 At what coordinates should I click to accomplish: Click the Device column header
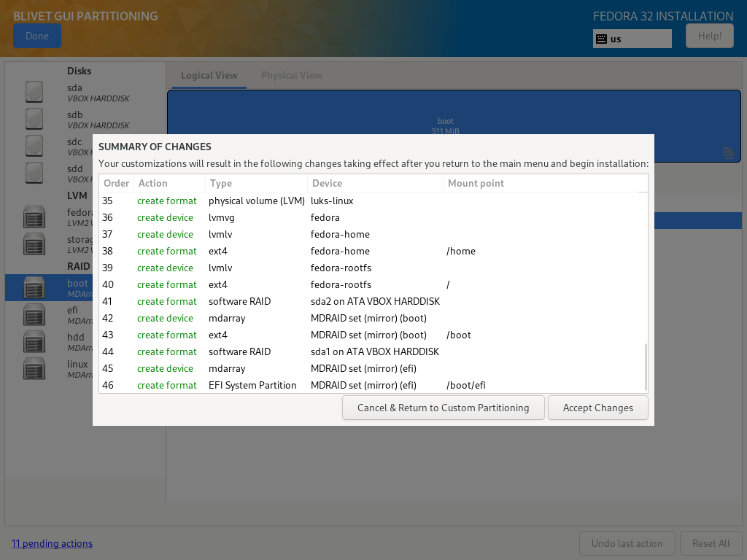click(327, 183)
